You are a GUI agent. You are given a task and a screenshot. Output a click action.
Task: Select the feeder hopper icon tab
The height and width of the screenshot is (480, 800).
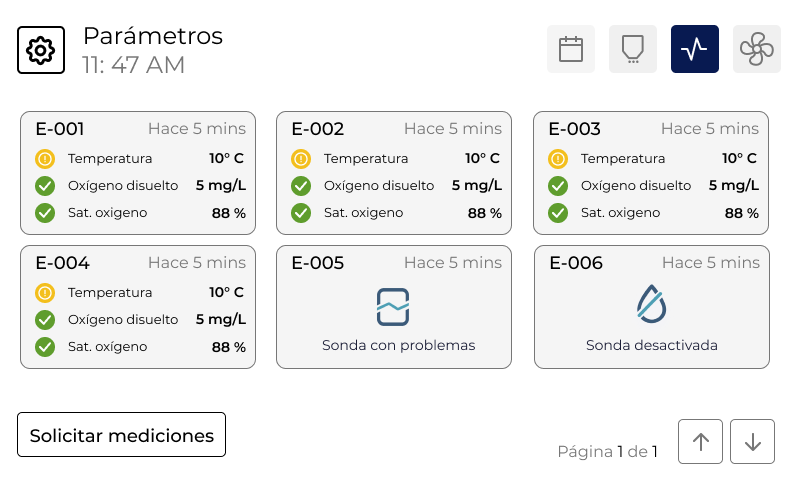click(633, 49)
